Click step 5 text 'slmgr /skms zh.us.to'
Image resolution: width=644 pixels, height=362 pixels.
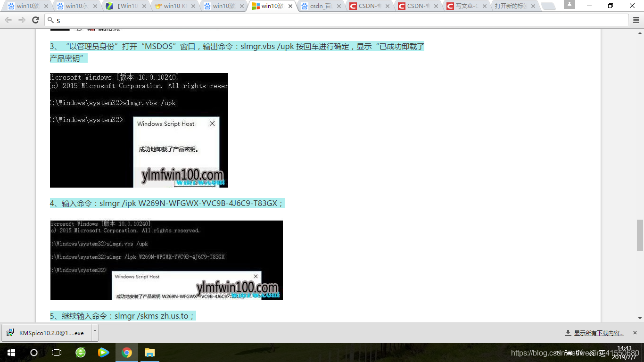(123, 316)
